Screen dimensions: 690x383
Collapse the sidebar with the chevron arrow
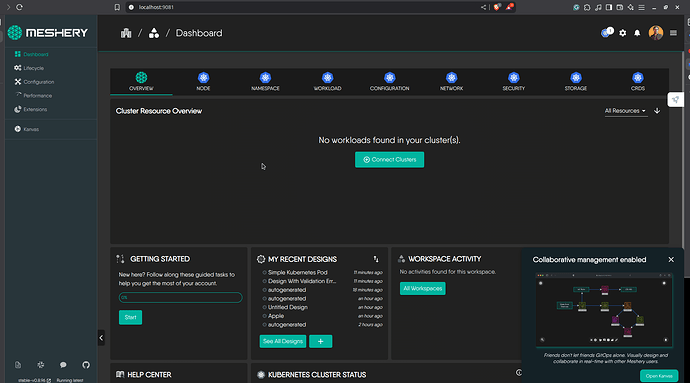[101, 338]
